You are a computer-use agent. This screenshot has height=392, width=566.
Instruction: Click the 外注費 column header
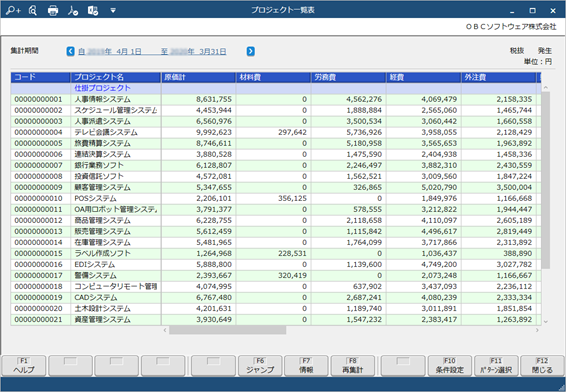[x=498, y=77]
